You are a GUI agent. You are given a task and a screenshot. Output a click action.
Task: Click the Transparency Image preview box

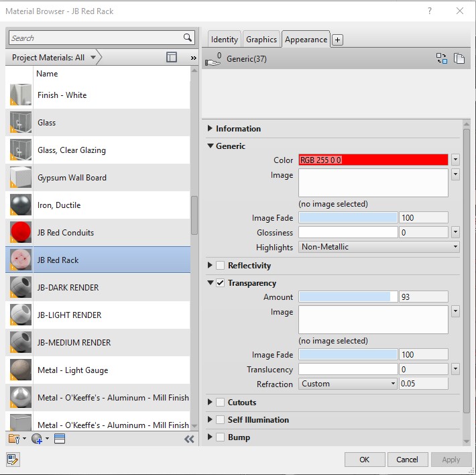pos(373,319)
